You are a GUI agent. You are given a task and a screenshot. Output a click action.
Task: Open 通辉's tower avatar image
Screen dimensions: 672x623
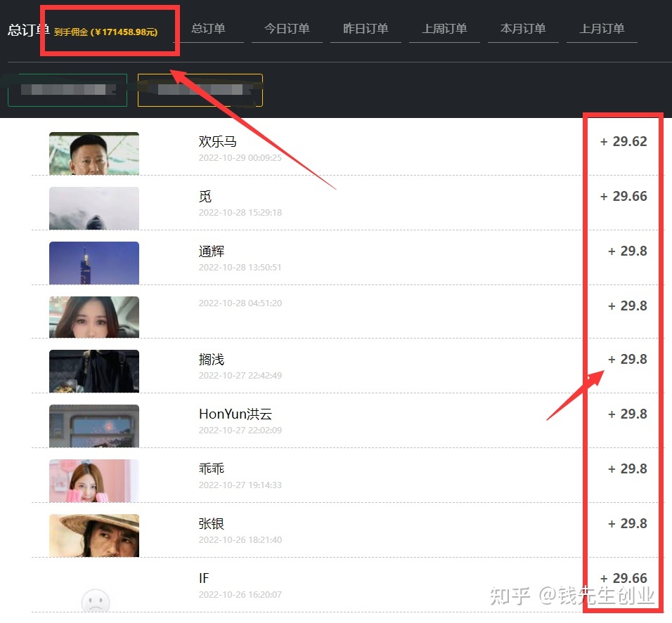pyautogui.click(x=94, y=263)
